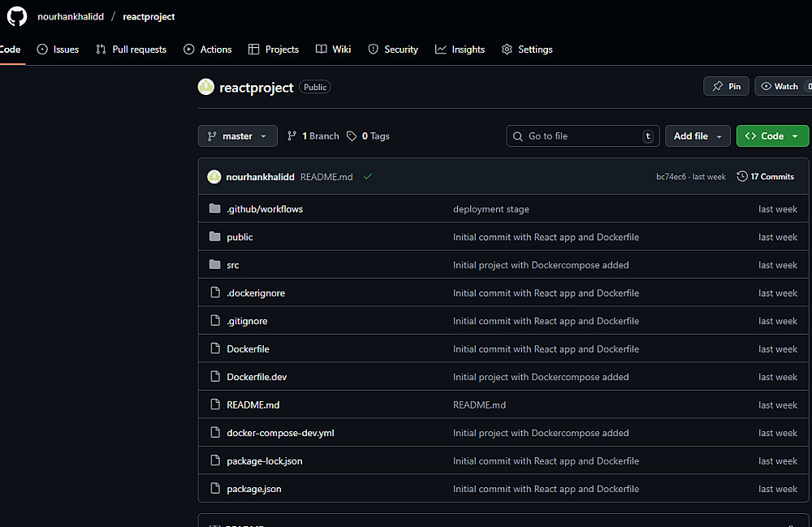Click the commit history clock icon
This screenshot has width=812, height=527.
pos(741,176)
